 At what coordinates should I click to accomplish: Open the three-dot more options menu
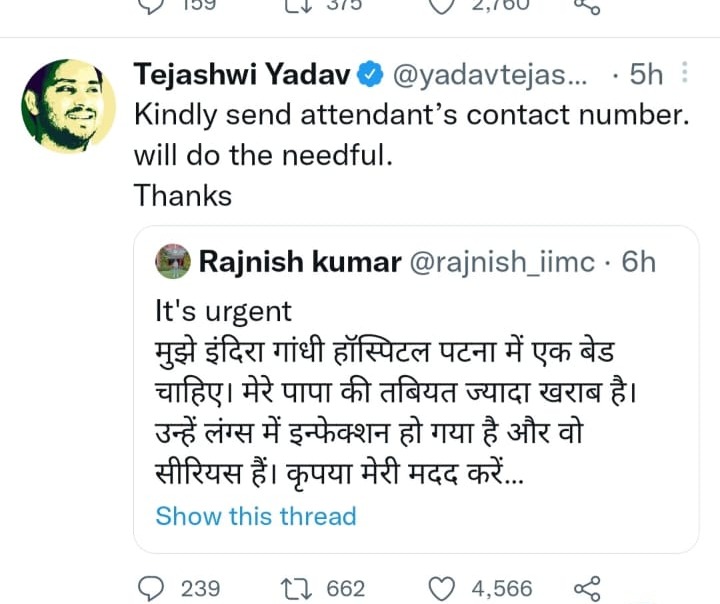[x=684, y=73]
